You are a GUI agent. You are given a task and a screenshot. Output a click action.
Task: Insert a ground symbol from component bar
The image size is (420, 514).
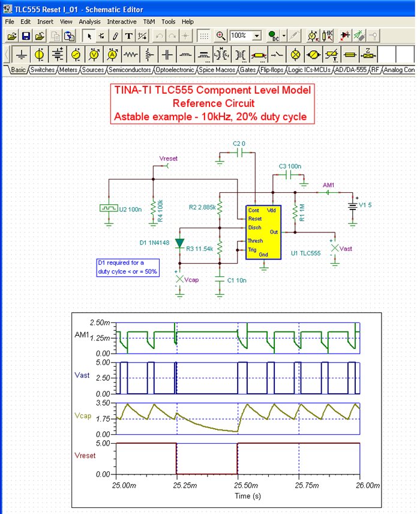click(x=21, y=55)
